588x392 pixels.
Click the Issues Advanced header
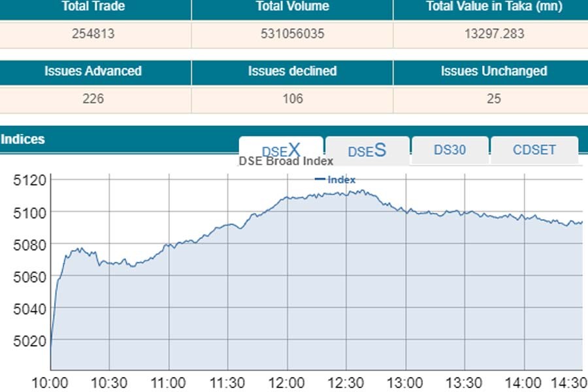point(93,71)
